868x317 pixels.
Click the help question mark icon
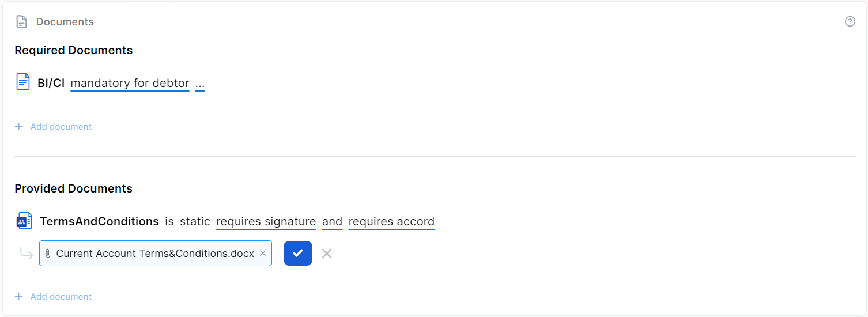(x=850, y=22)
